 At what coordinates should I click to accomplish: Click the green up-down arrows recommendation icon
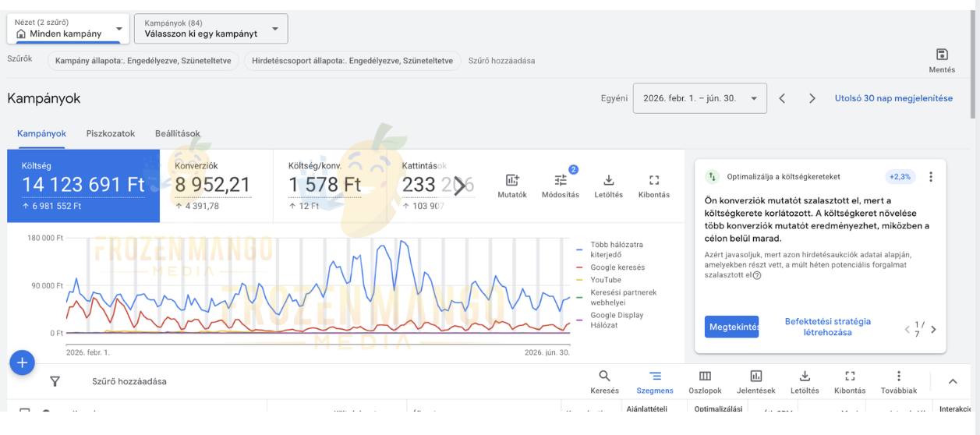(712, 177)
